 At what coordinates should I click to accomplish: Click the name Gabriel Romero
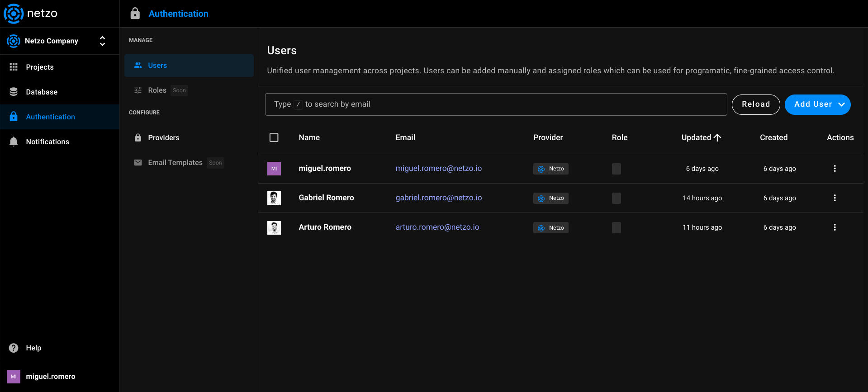click(x=326, y=198)
